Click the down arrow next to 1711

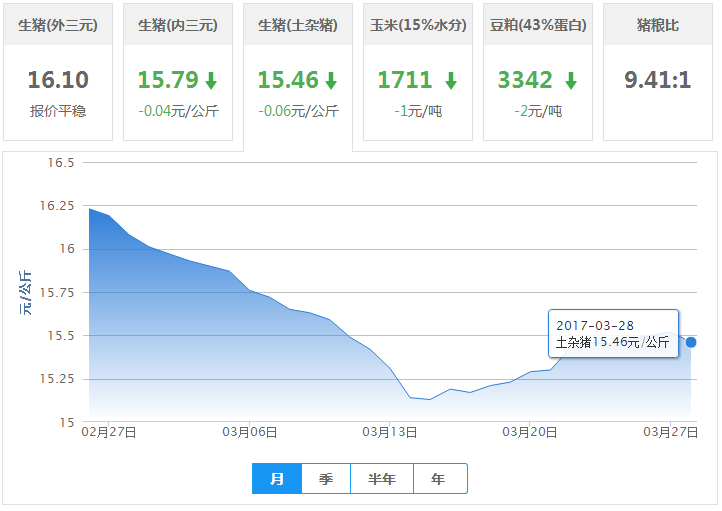click(x=451, y=81)
